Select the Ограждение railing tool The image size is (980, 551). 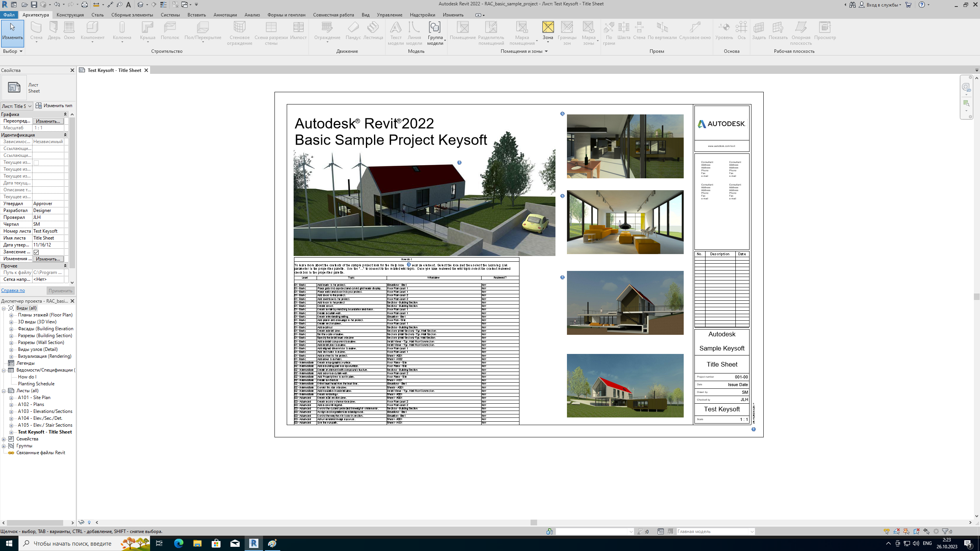pos(327,31)
